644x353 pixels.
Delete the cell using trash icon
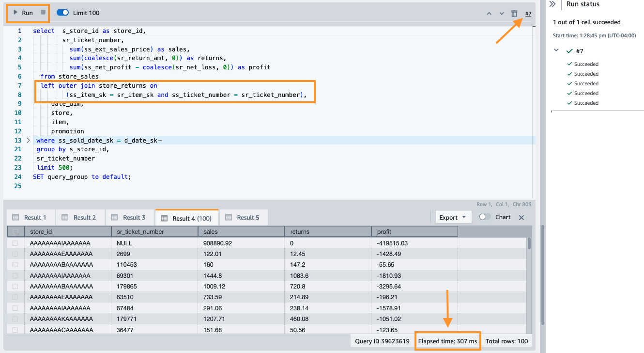click(x=514, y=14)
